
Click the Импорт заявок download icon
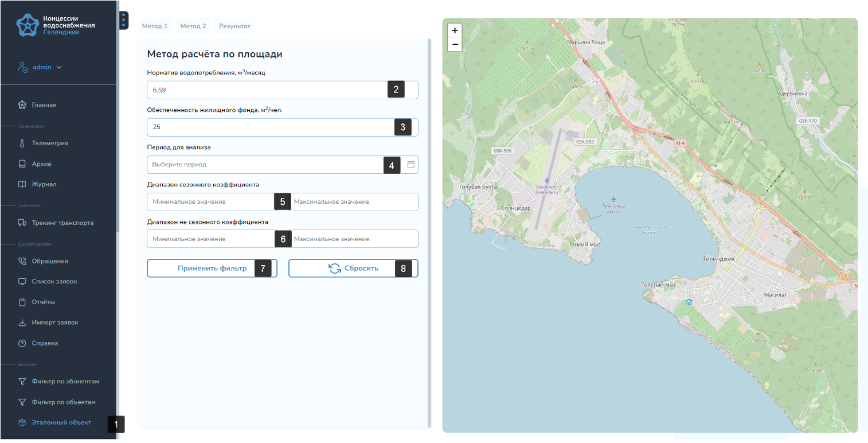(22, 322)
